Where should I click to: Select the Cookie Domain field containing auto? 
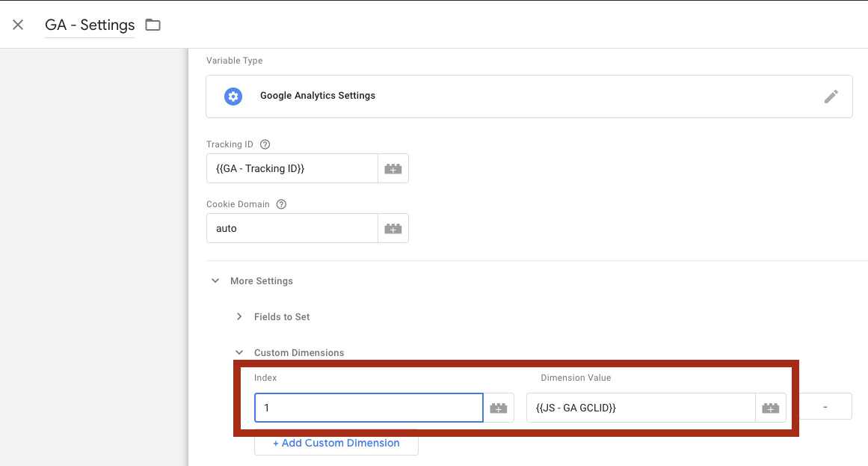coord(292,228)
